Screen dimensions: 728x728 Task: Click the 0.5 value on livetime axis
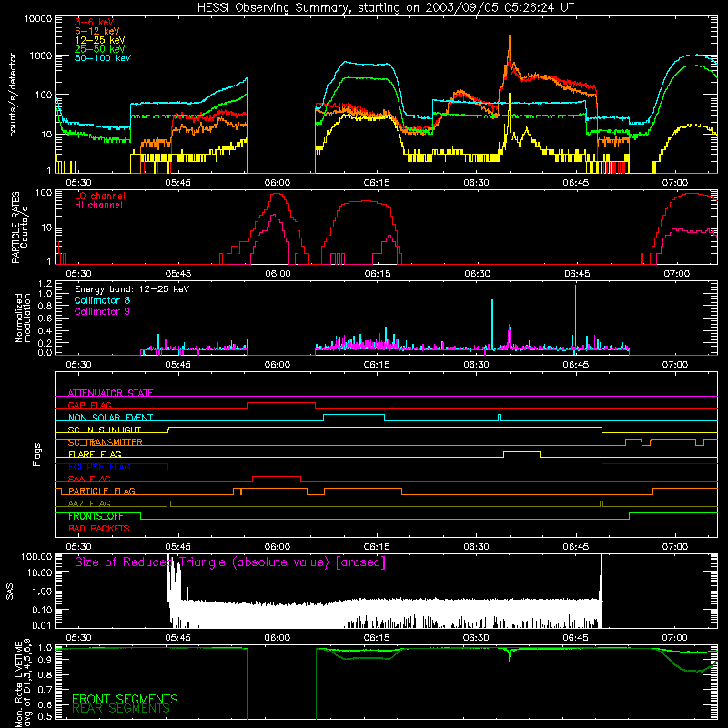tap(45, 716)
